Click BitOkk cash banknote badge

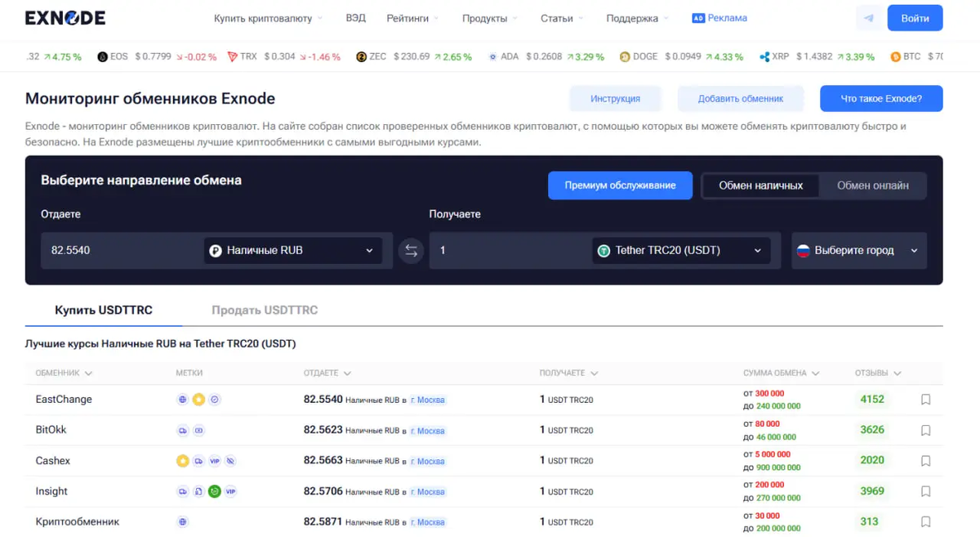198,430
